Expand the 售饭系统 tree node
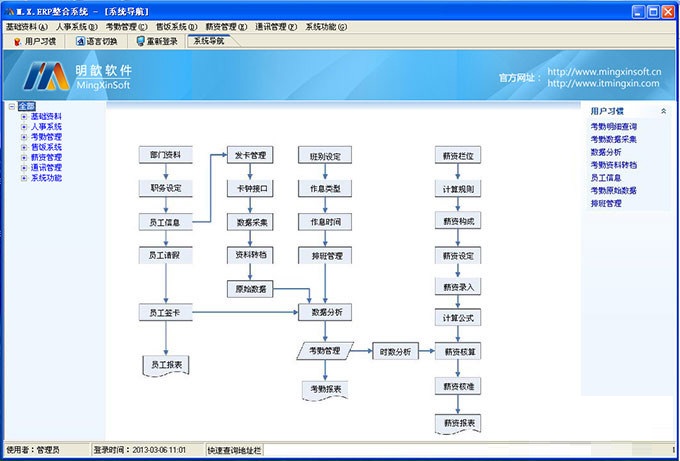 pos(24,147)
